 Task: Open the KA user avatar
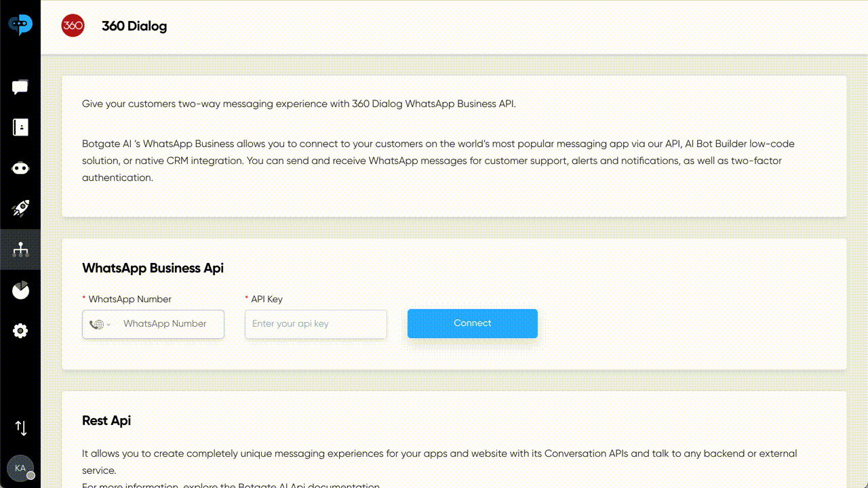[20, 468]
